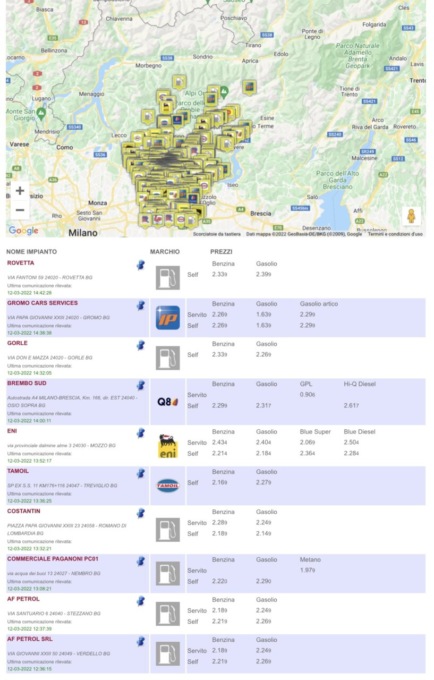Open the AF PETROL SRL station link
This screenshot has height=680, width=434.
click(30, 639)
